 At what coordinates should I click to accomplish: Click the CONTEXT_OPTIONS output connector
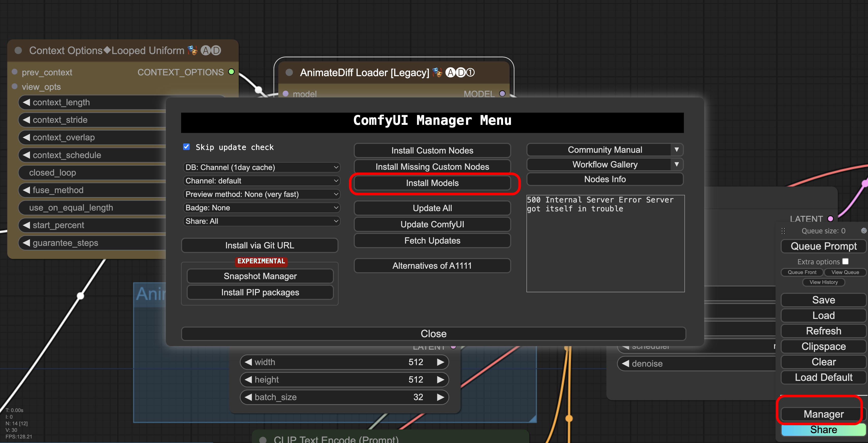[x=232, y=72]
